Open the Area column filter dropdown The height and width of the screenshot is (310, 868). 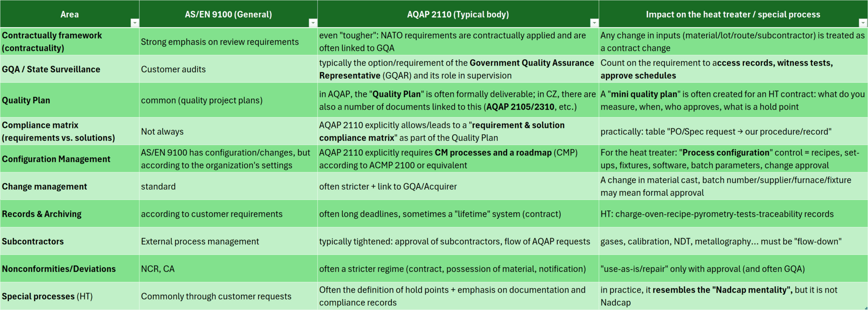coord(134,23)
